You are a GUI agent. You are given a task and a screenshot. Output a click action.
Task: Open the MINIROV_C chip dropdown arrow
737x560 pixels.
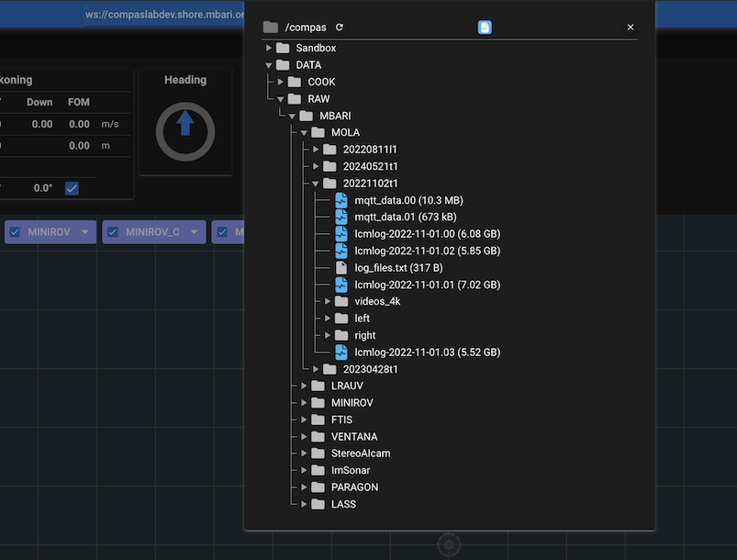[194, 232]
